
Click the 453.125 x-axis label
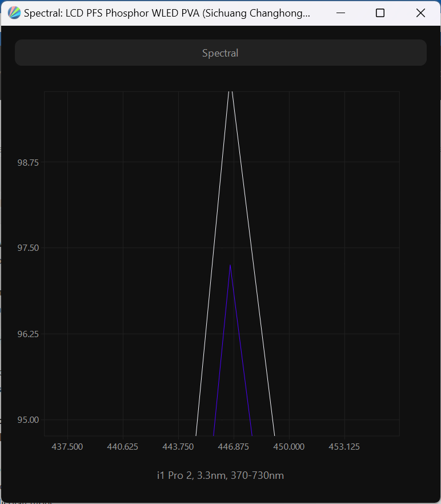tap(344, 447)
